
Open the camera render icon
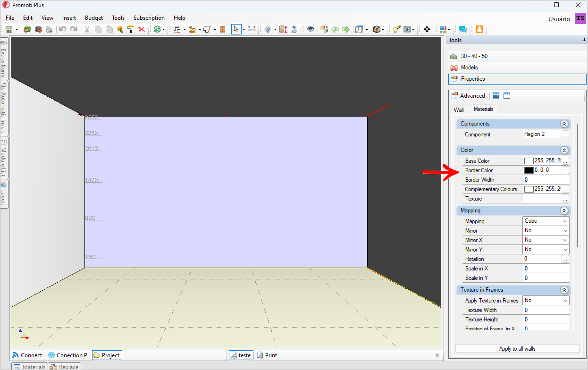tap(407, 29)
